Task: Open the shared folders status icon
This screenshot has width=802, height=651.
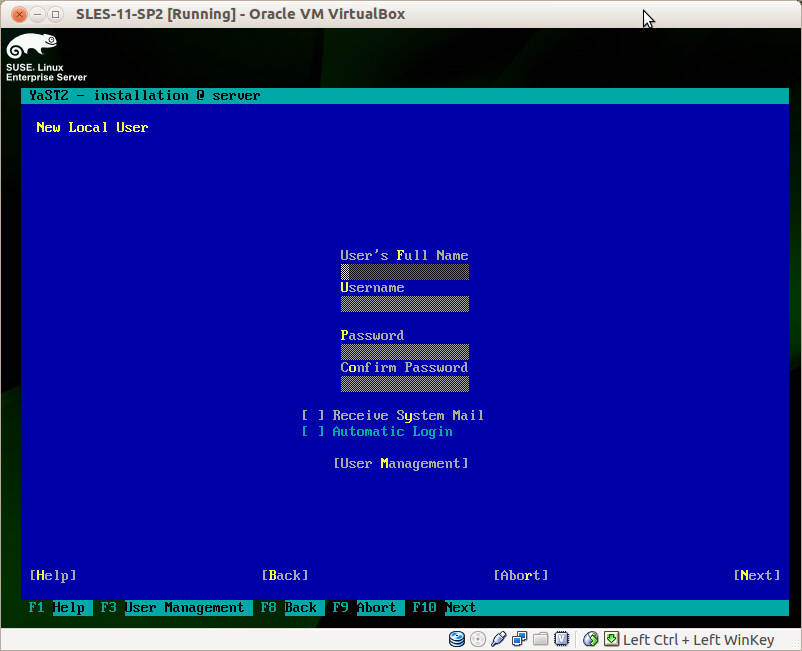Action: [x=541, y=639]
